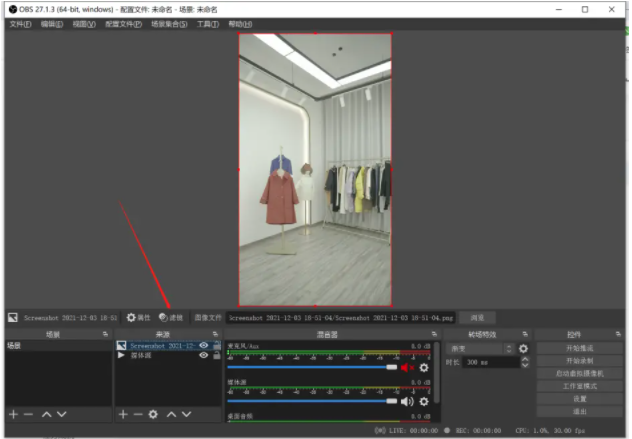The image size is (632, 439).
Task: Hide 媒体源 source with eye icon
Action: click(204, 355)
